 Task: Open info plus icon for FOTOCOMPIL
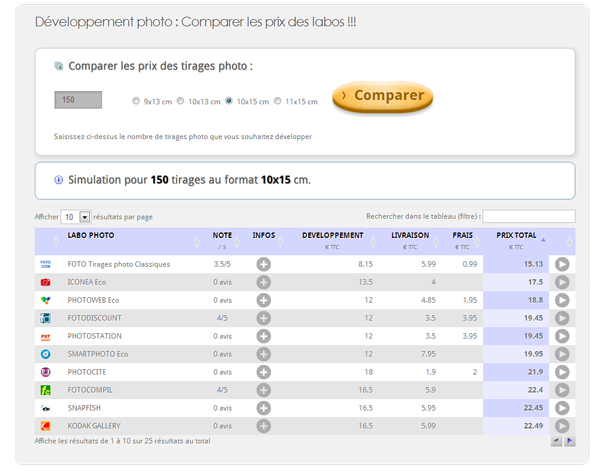pyautogui.click(x=263, y=390)
